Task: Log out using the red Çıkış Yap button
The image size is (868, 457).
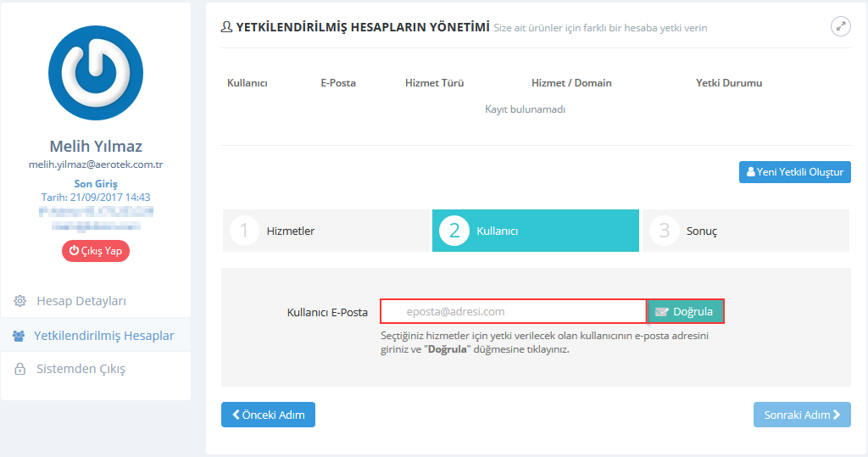Action: pos(96,251)
